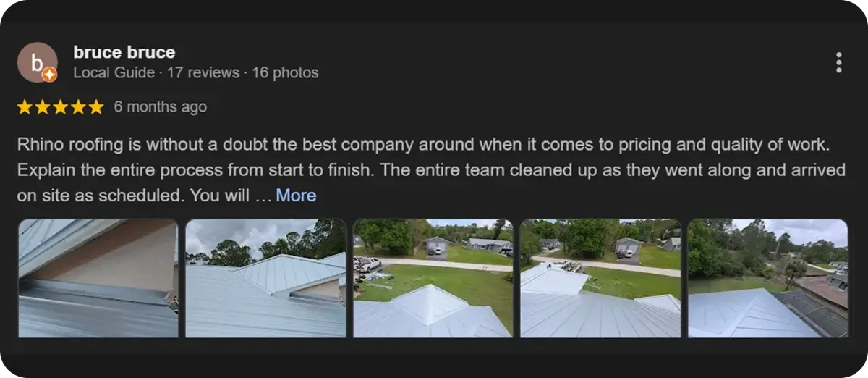Click the second yellow rating star
Image resolution: width=868 pixels, height=378 pixels.
[43, 107]
